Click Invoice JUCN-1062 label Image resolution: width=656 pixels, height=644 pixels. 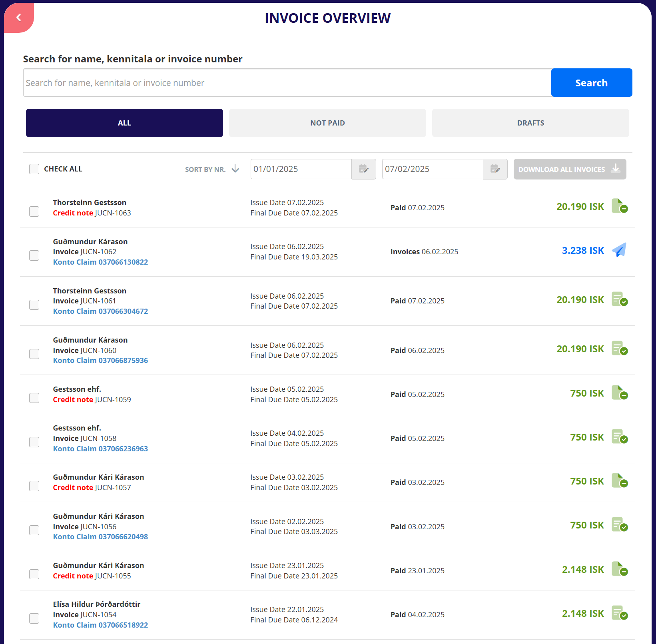pyautogui.click(x=85, y=252)
